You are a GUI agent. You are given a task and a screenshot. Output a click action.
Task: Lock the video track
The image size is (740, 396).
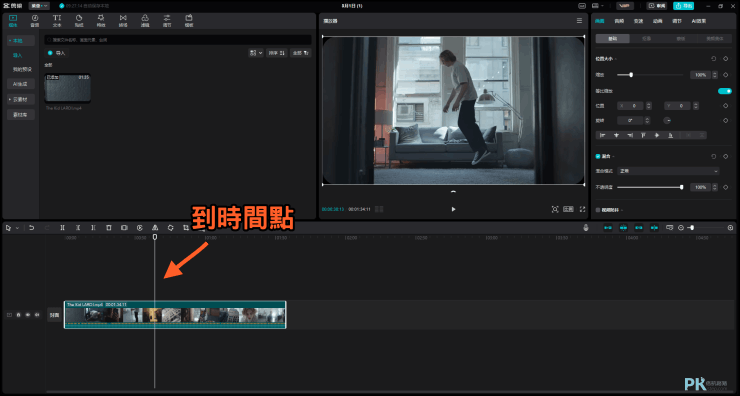[18, 315]
